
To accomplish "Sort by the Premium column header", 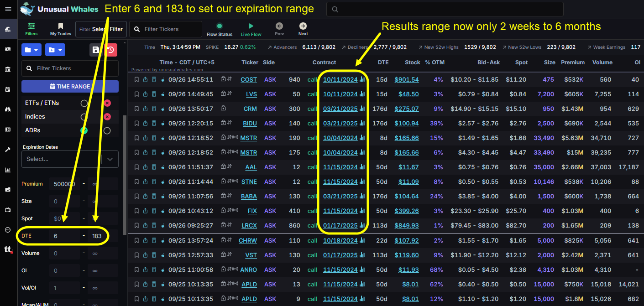I will [x=573, y=62].
